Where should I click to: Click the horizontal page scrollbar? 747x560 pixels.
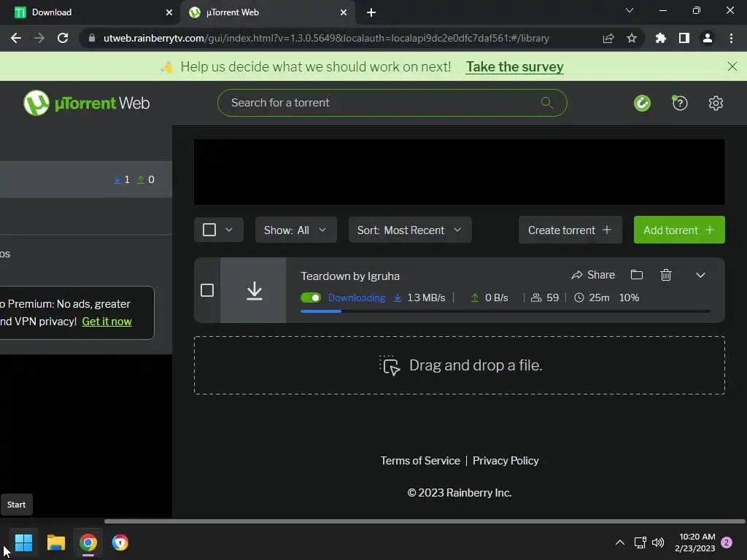point(424,521)
